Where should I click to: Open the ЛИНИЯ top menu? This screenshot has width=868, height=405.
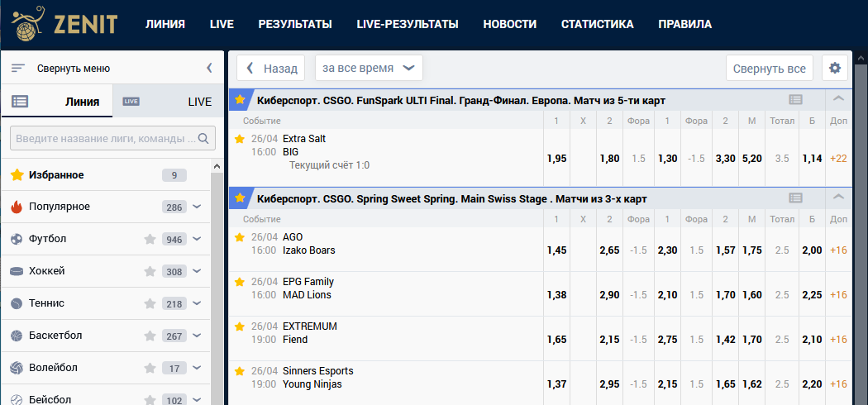(x=165, y=24)
